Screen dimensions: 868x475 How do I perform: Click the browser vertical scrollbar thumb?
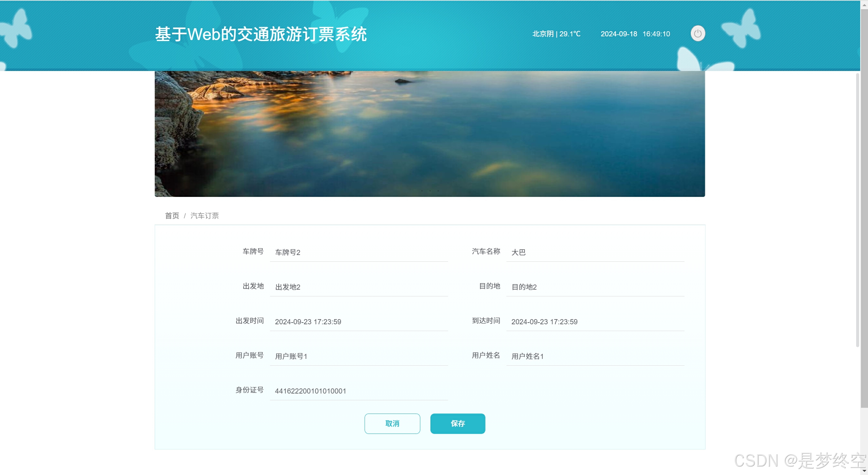864,208
